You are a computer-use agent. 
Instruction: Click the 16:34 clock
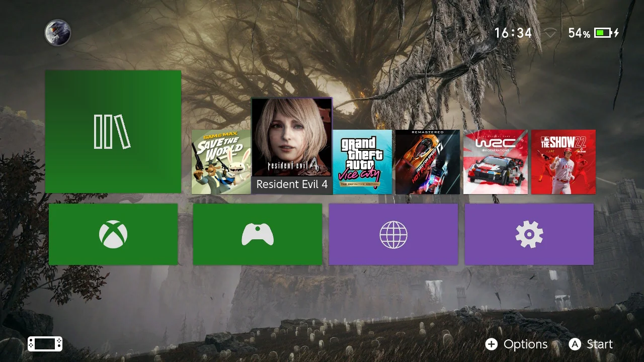pos(513,33)
